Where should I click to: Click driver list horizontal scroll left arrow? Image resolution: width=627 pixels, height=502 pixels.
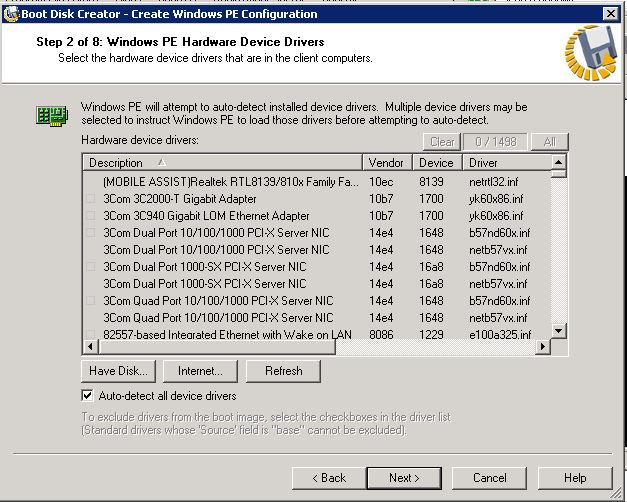pos(91,346)
